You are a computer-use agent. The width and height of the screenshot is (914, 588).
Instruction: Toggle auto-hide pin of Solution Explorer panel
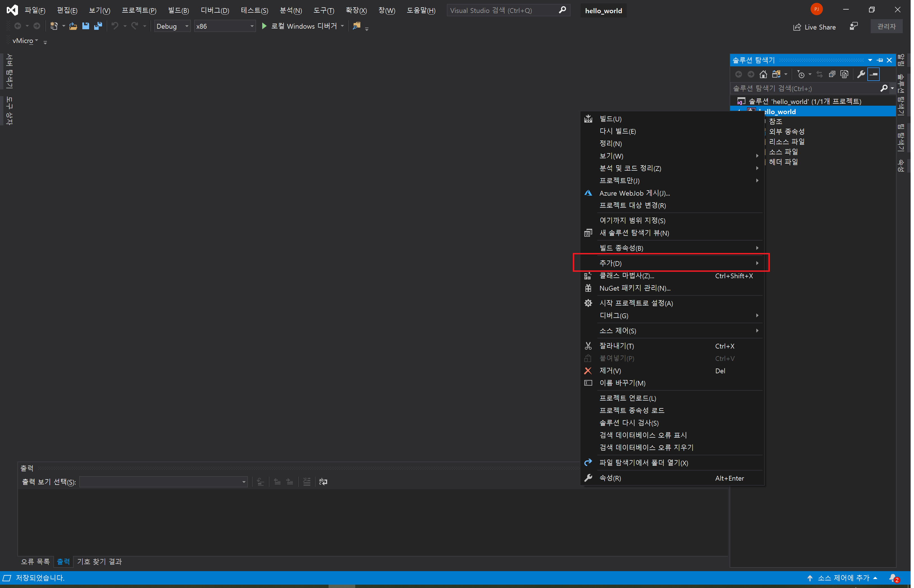point(880,60)
